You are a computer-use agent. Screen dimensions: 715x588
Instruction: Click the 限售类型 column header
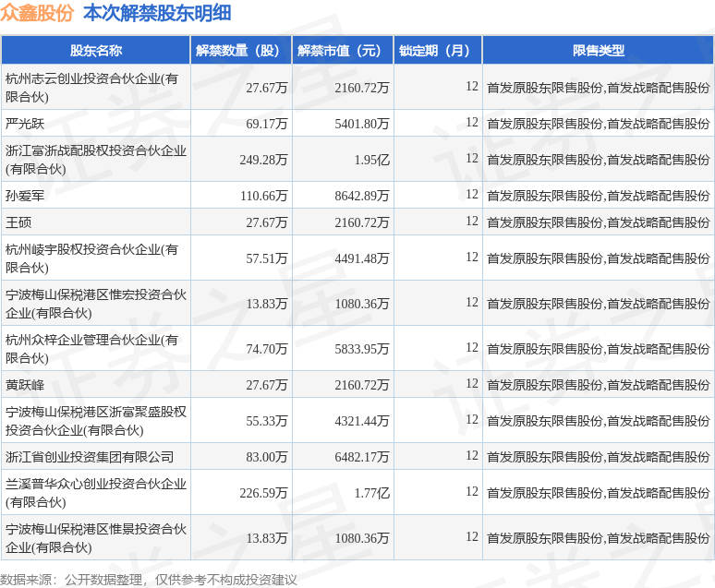pyautogui.click(x=598, y=51)
